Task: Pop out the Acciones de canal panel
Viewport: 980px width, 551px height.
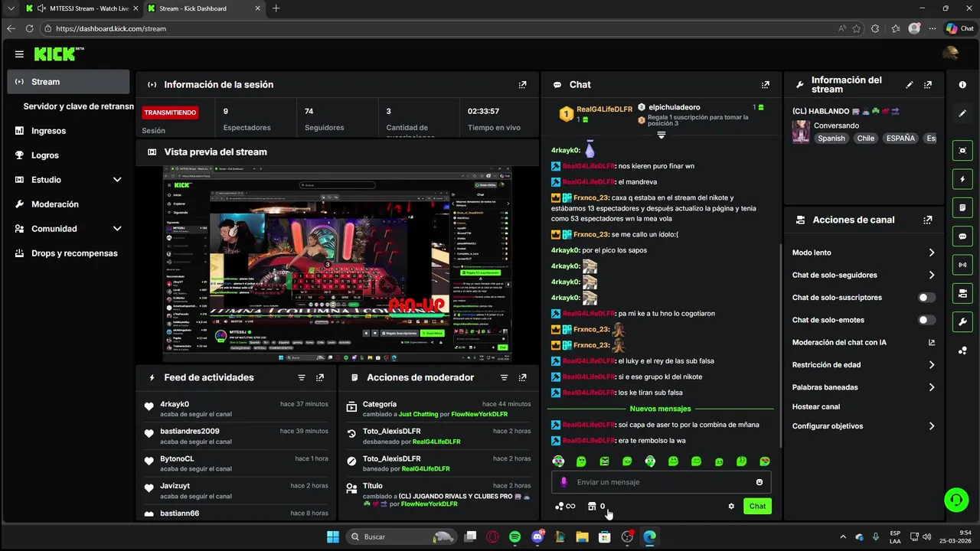Action: point(928,220)
